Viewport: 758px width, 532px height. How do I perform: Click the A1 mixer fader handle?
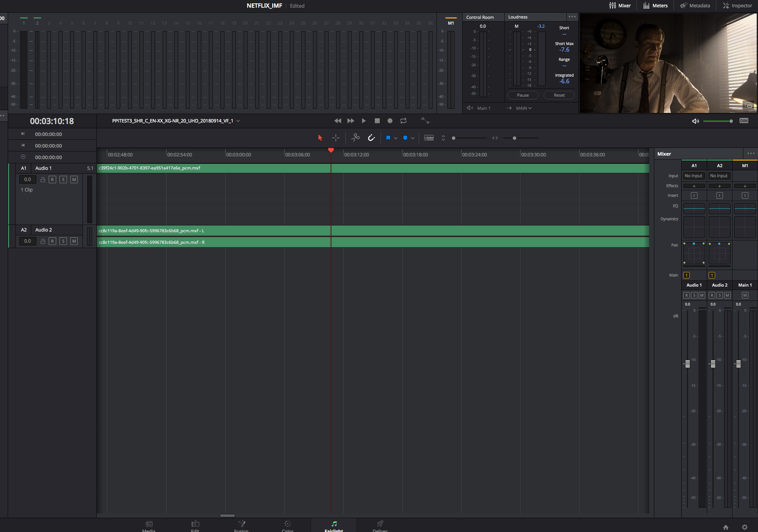pyautogui.click(x=687, y=364)
